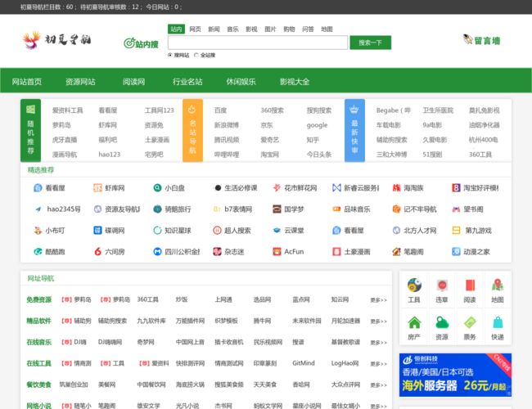Click the 动漫之家 icon

(x=456, y=252)
